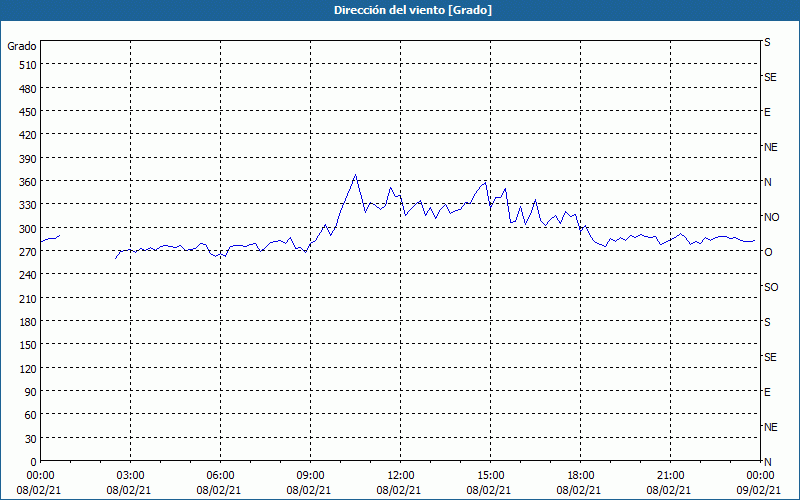Click the "Grado" axis unit label
This screenshot has width=800, height=500.
click(x=22, y=46)
